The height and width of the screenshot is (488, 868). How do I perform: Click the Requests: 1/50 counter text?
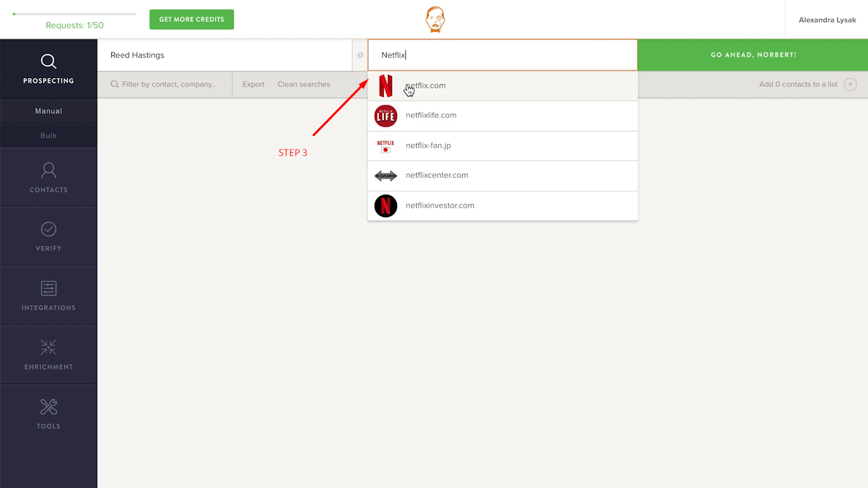tap(74, 25)
